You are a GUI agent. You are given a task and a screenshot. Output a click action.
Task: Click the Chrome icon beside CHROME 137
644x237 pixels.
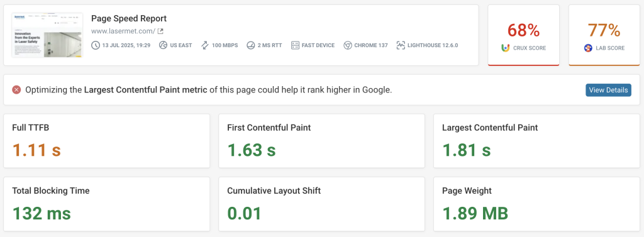coord(347,45)
